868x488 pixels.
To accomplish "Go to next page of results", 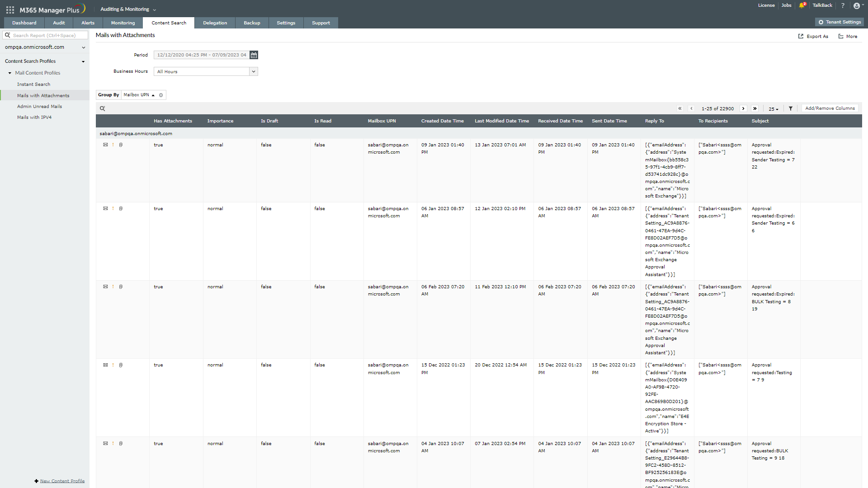I will pos(743,108).
